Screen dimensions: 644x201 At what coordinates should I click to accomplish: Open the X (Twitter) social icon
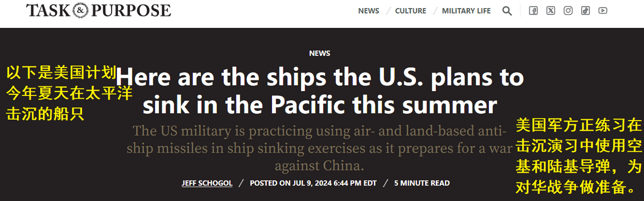click(x=551, y=11)
